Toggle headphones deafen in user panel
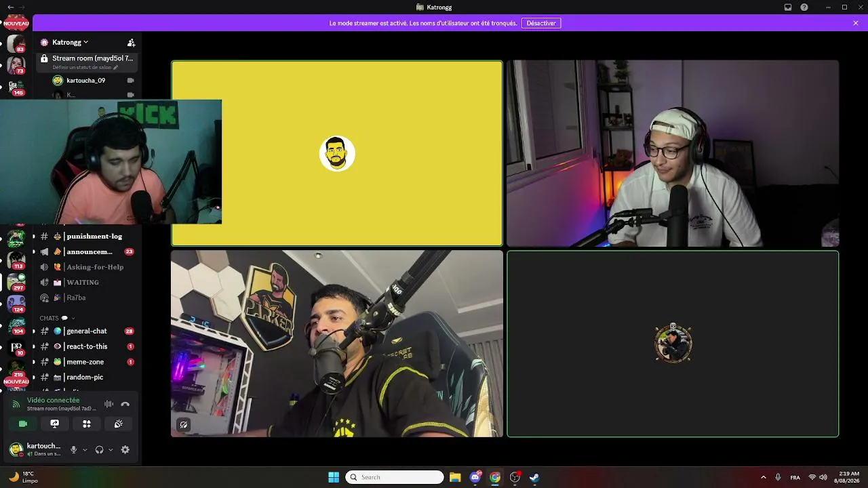 click(100, 449)
